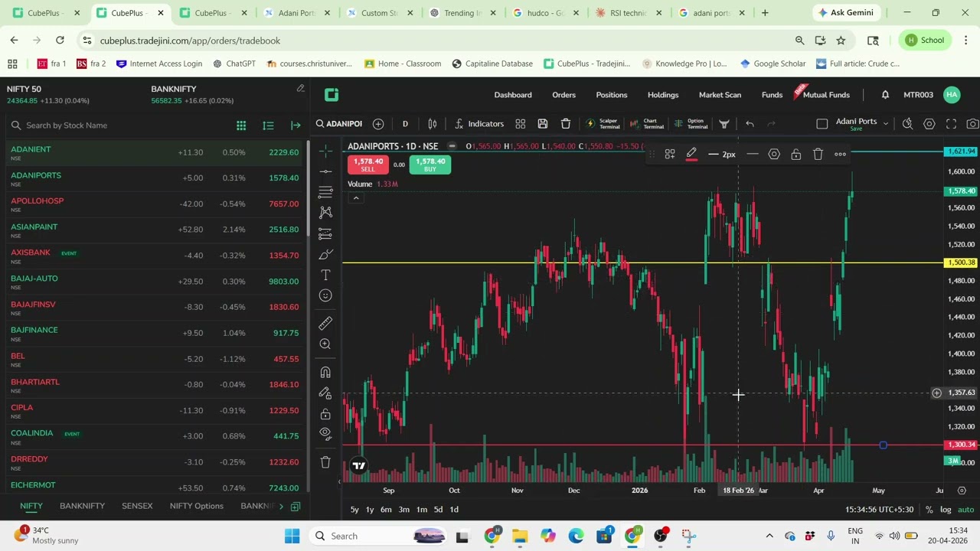
Task: Toggle the log scale
Action: click(946, 510)
